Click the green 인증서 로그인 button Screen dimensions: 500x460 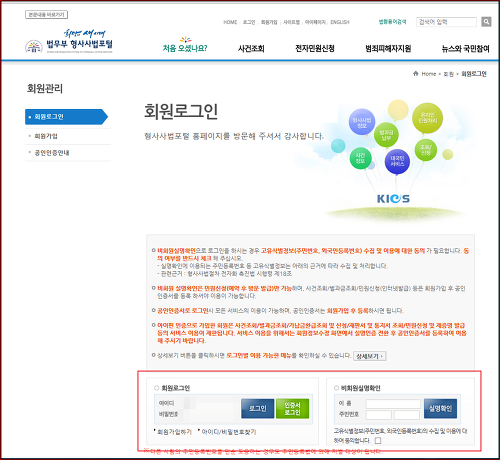click(x=292, y=408)
